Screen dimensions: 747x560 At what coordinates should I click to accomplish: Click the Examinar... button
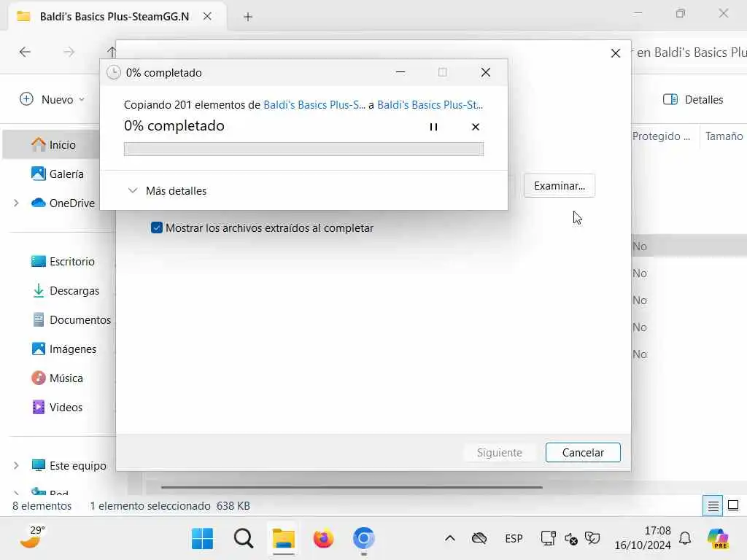coord(560,186)
